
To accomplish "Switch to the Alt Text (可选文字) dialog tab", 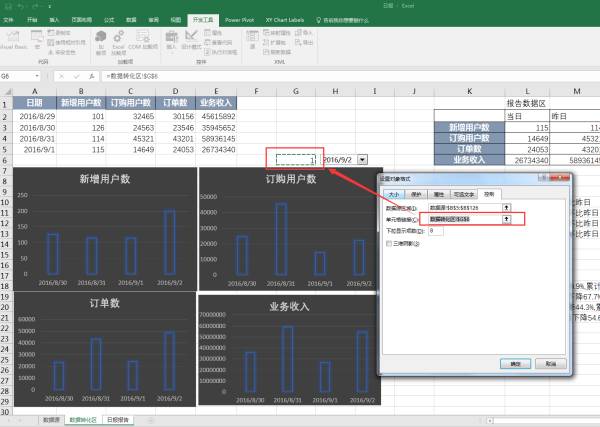I will point(464,194).
